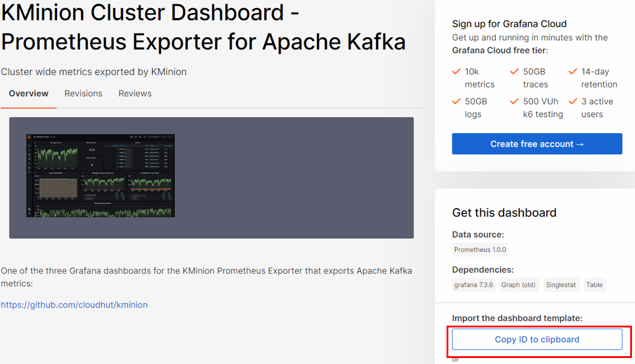Viewport: 635px width, 364px height.
Task: Click the checkmark next to 10k metrics
Action: [456, 71]
